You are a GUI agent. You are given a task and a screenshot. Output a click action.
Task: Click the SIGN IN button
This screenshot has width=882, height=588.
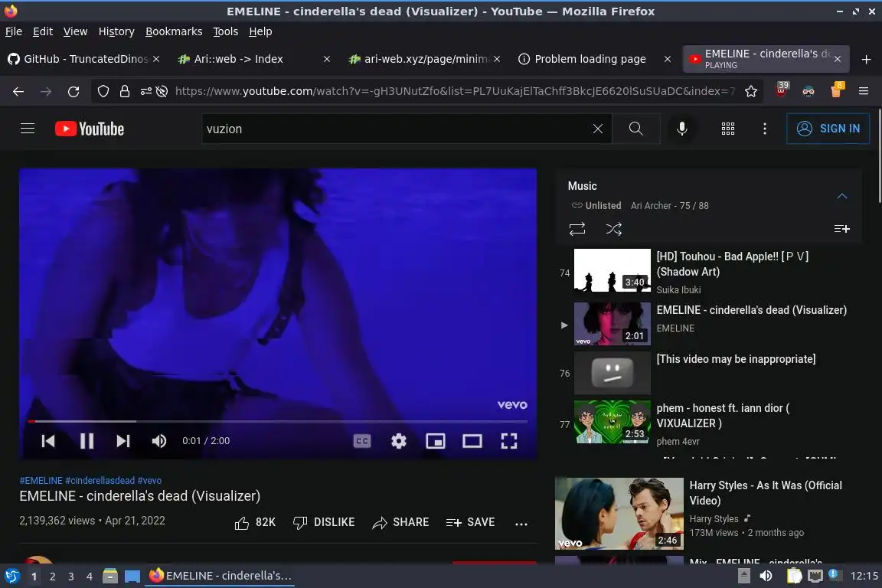(828, 129)
